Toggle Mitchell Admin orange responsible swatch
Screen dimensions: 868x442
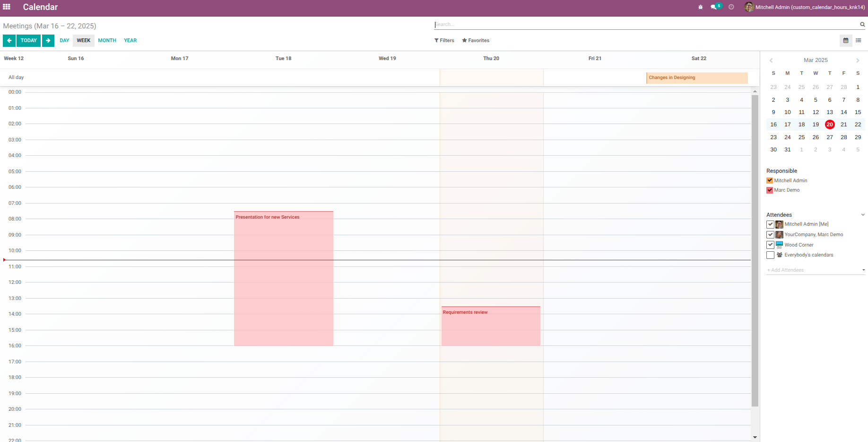(770, 181)
